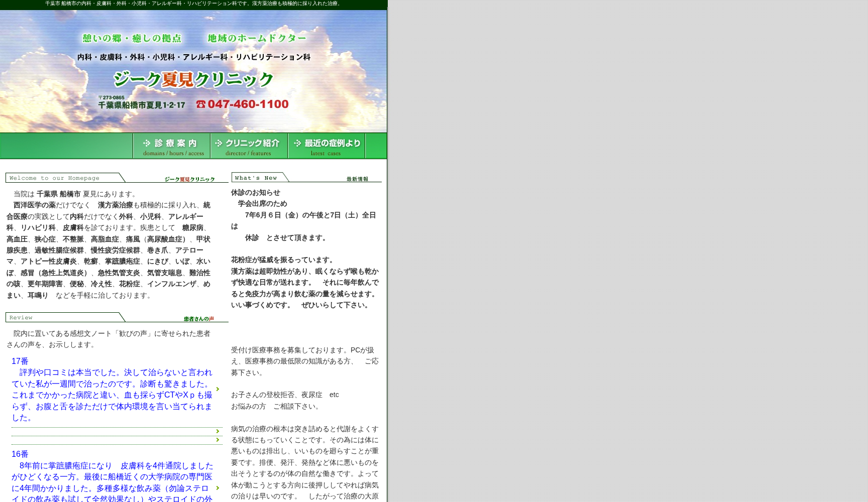This screenshot has height=502, width=868.
Task: Click the green chevron beside review 17番
Action: click(x=218, y=389)
